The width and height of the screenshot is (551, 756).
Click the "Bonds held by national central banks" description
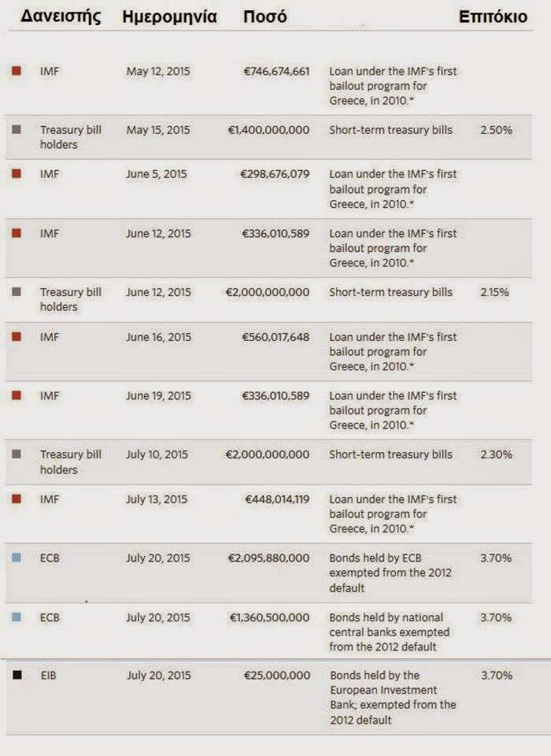coord(390,632)
